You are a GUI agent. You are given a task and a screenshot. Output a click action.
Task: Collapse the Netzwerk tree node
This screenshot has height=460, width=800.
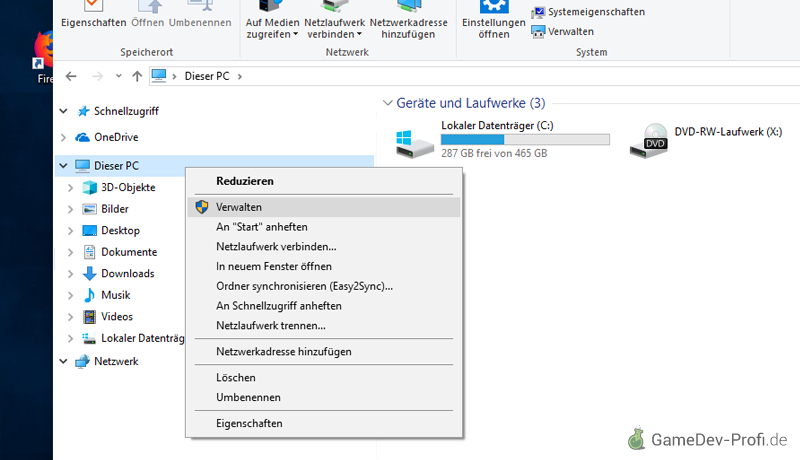click(x=63, y=361)
